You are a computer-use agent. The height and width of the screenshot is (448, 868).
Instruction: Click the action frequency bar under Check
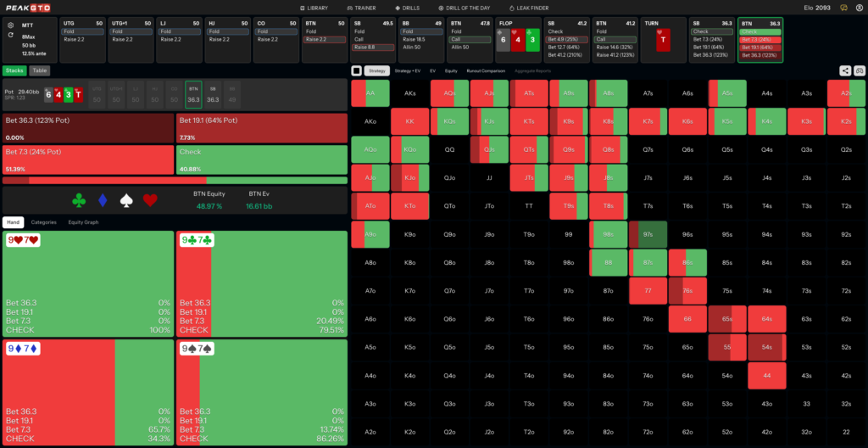coord(175,180)
